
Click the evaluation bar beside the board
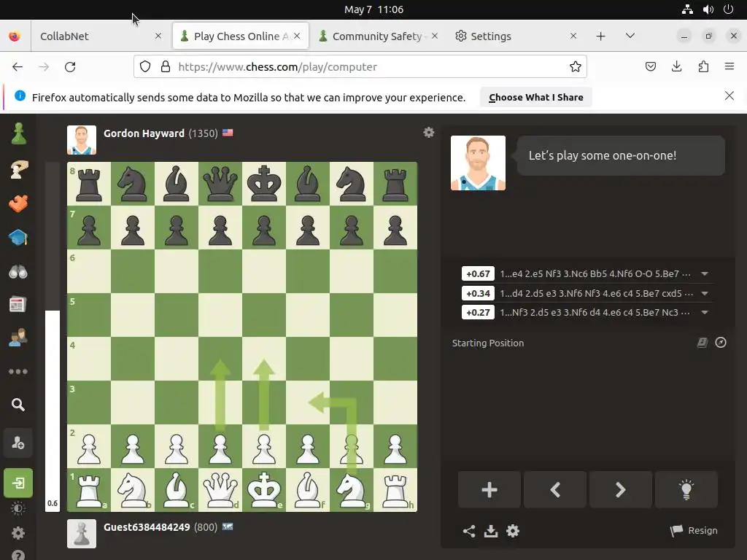53,337
